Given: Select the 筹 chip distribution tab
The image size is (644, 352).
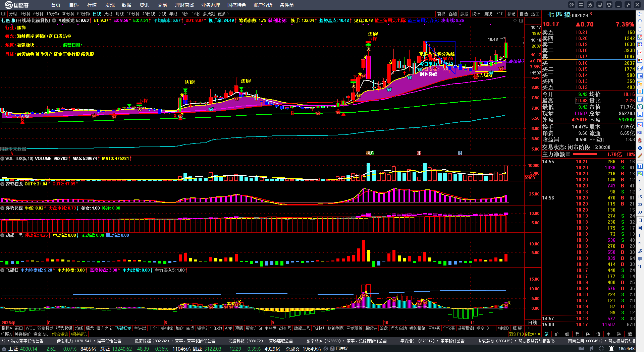Looking at the screenshot, I should coord(630,334).
